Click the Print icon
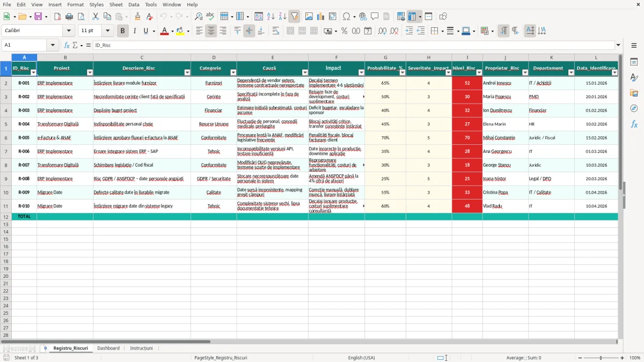 pos(69,17)
